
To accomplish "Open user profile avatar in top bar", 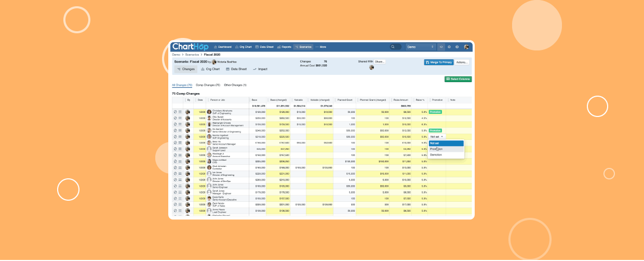I will pos(466,47).
